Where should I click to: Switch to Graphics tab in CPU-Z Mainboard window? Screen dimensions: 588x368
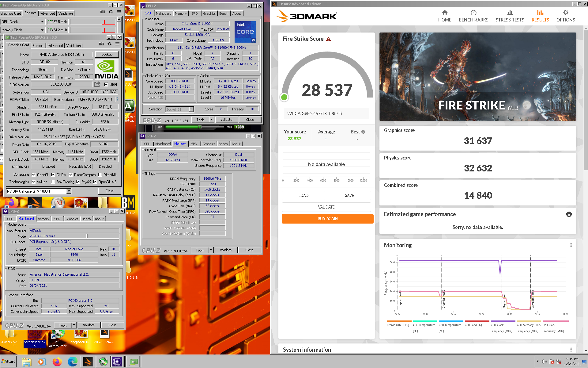pos(72,219)
